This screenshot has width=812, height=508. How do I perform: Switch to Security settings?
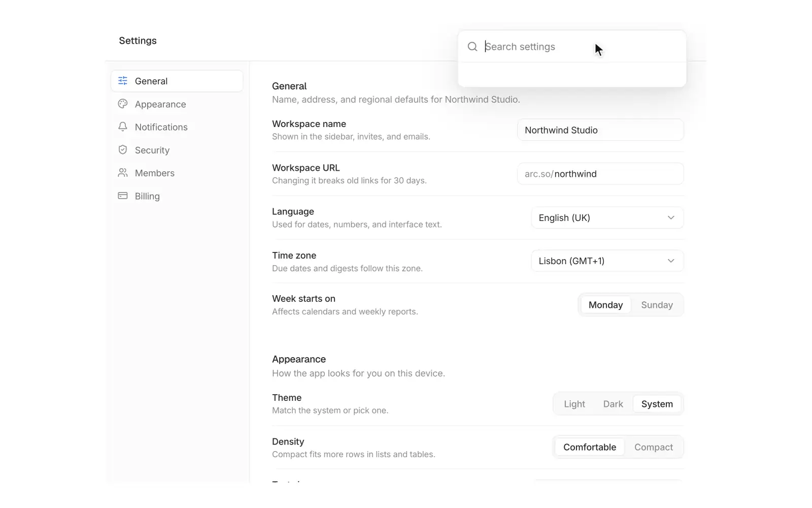coord(177,150)
